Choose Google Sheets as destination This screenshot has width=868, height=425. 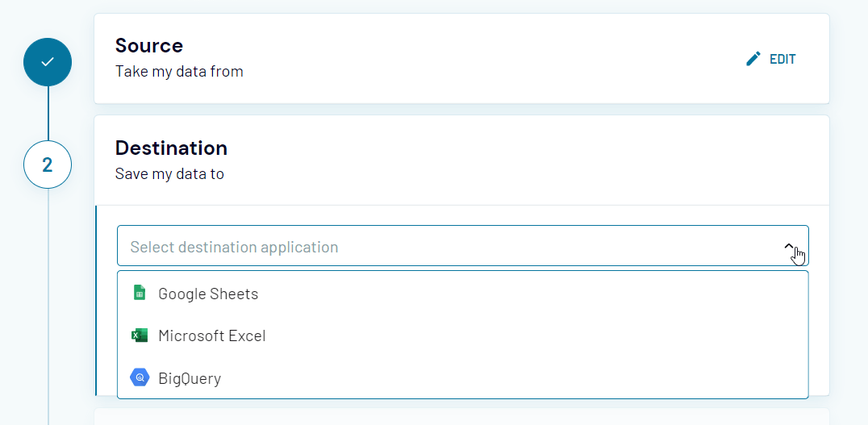[x=463, y=294]
